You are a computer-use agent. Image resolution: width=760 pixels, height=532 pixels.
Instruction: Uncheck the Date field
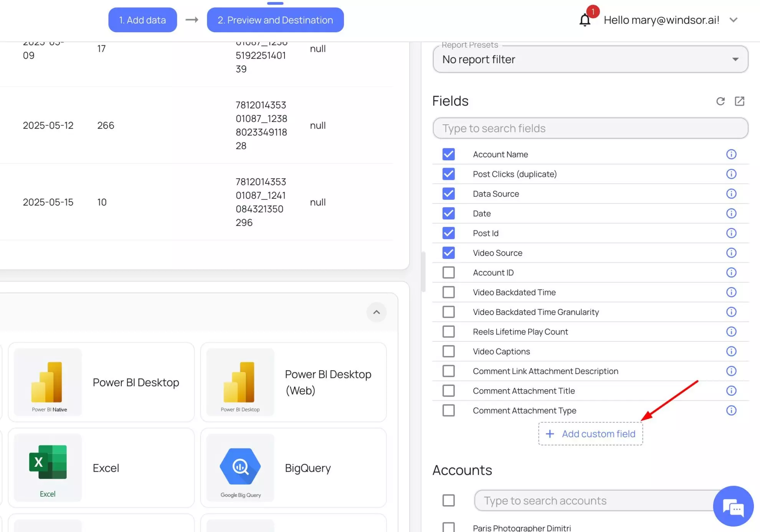(x=448, y=213)
